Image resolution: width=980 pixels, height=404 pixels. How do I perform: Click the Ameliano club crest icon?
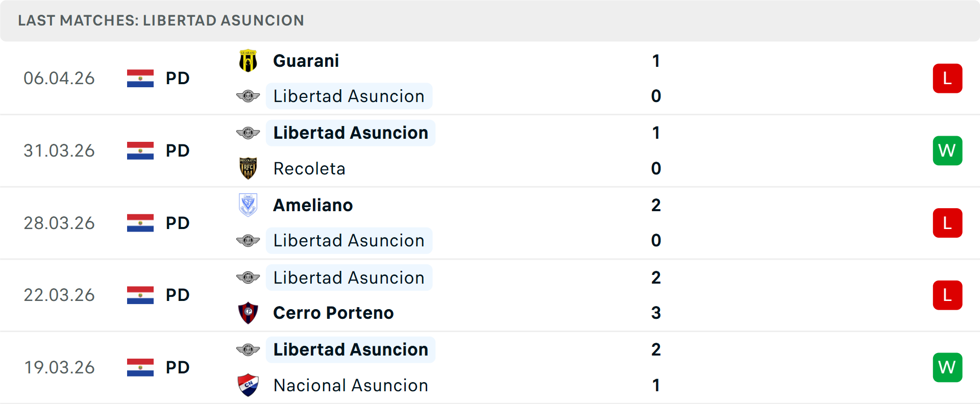248,205
